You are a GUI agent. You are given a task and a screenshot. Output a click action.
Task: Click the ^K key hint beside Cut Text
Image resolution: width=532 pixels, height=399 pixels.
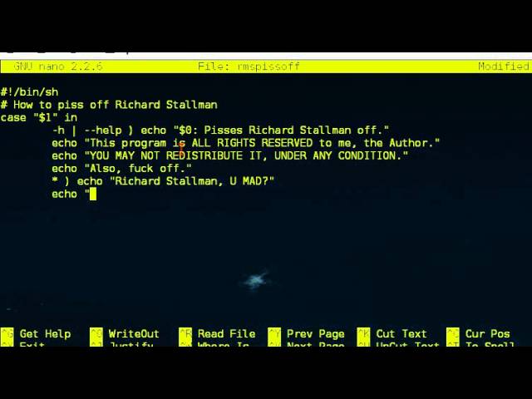(363, 334)
